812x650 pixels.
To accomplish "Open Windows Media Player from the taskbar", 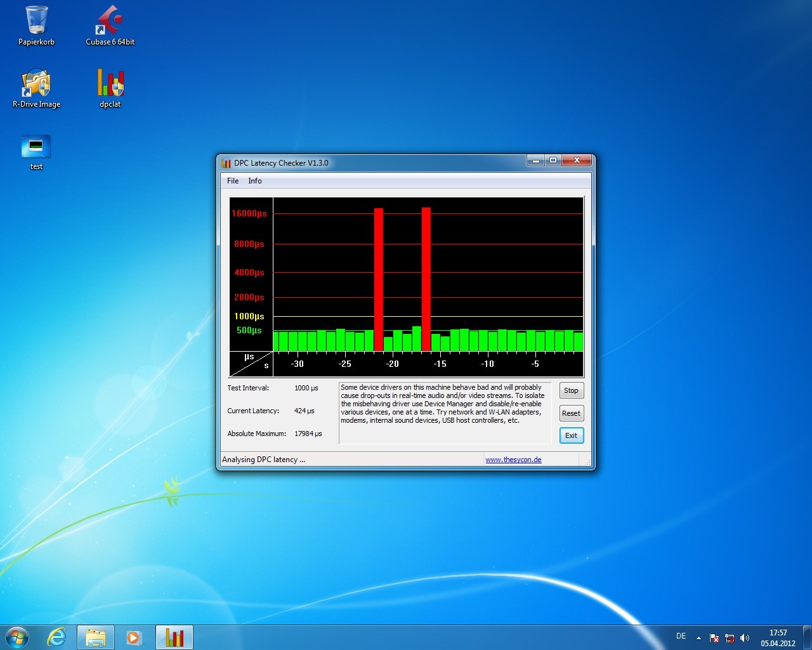I will [x=134, y=637].
